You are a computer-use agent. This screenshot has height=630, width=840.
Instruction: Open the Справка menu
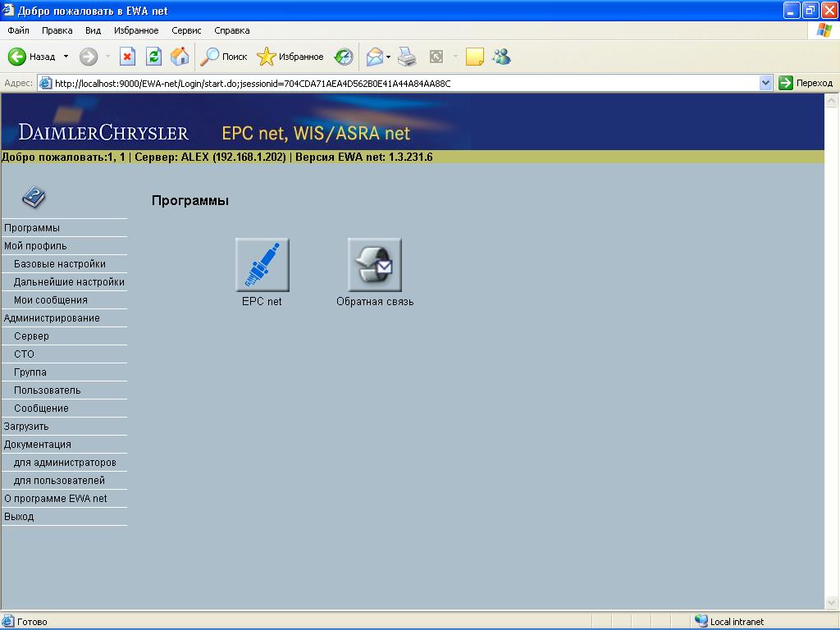(x=232, y=30)
